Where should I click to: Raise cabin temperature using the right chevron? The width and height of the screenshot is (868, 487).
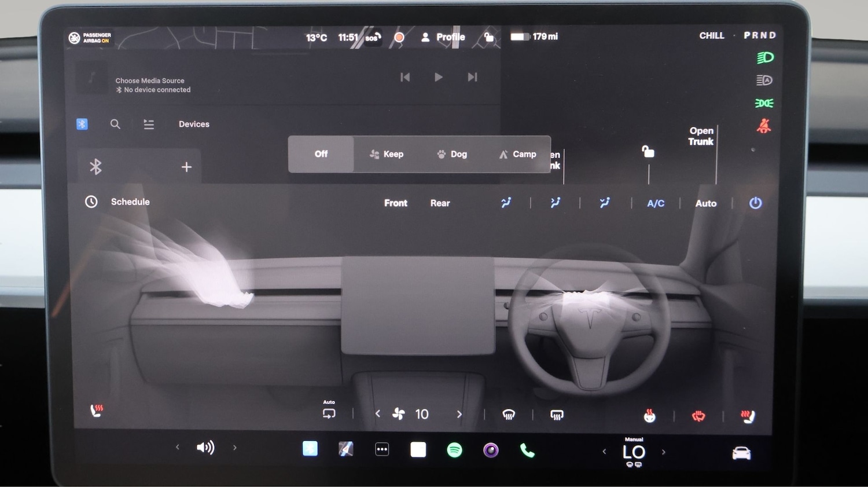664,452
